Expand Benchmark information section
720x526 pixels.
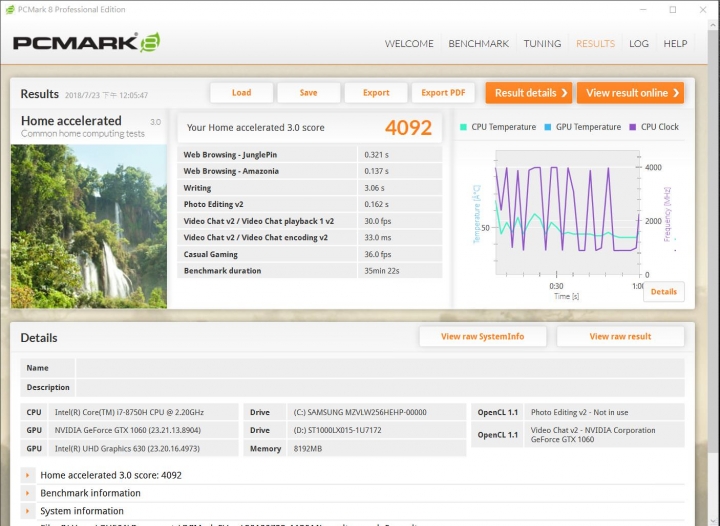pyautogui.click(x=28, y=493)
